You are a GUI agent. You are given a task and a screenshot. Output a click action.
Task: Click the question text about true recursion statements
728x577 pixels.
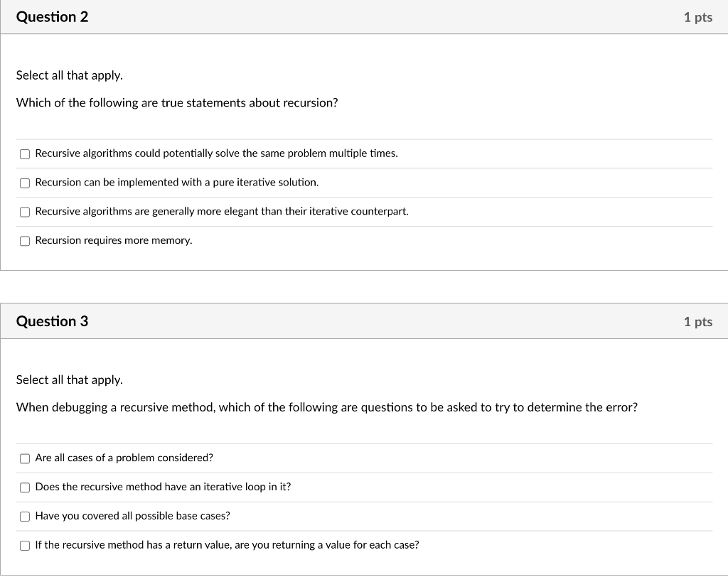(x=177, y=102)
